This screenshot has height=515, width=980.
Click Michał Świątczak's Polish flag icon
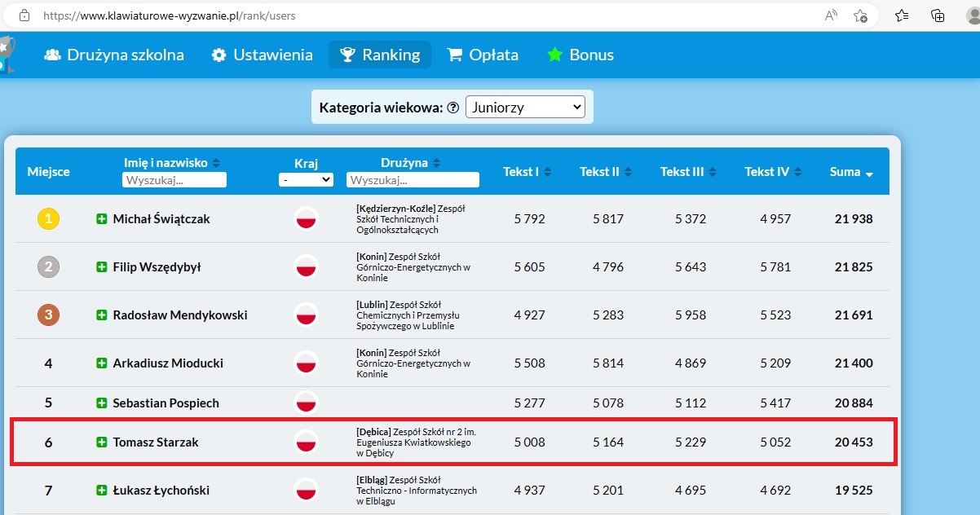coord(306,218)
